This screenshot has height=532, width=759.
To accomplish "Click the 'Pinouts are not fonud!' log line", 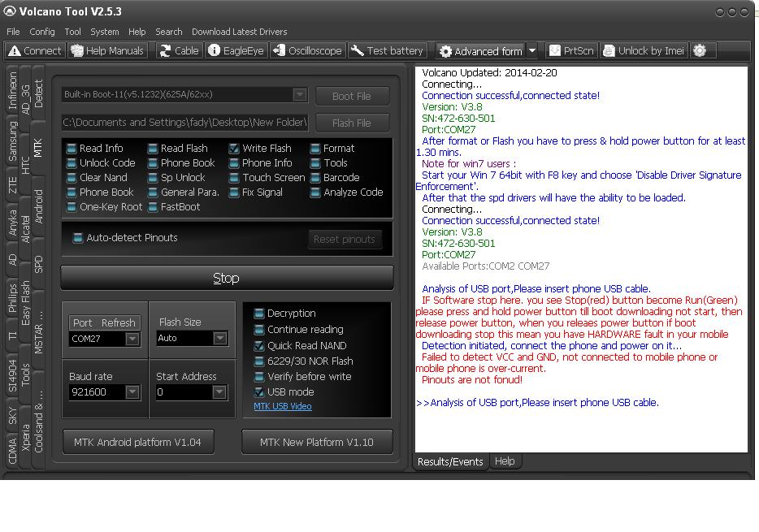I will 472,379.
